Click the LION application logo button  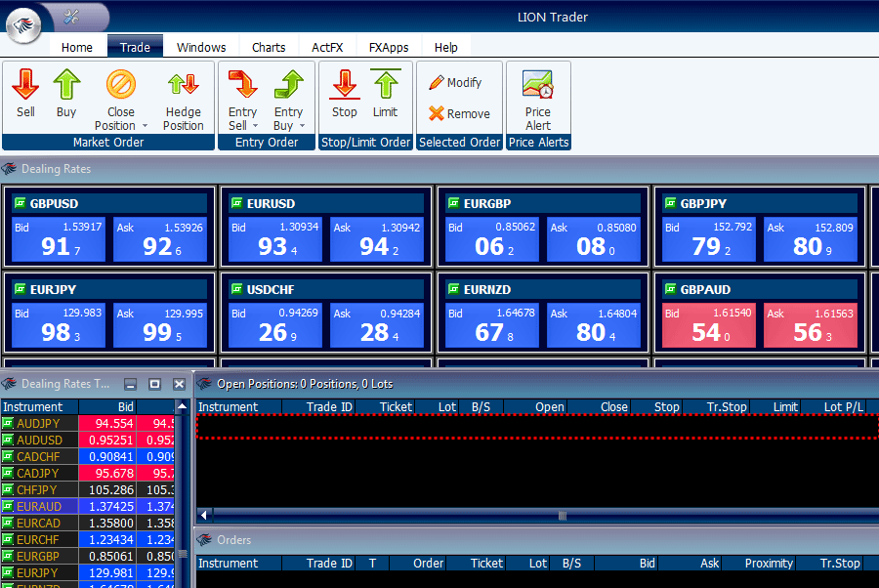(x=23, y=25)
